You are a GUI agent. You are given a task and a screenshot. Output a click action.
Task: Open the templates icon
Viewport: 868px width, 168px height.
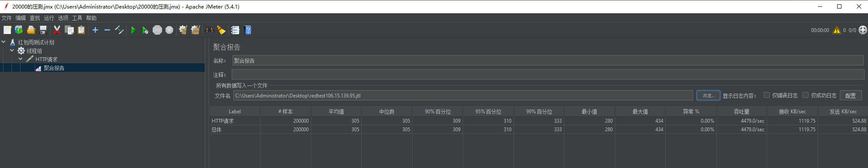coord(19,30)
